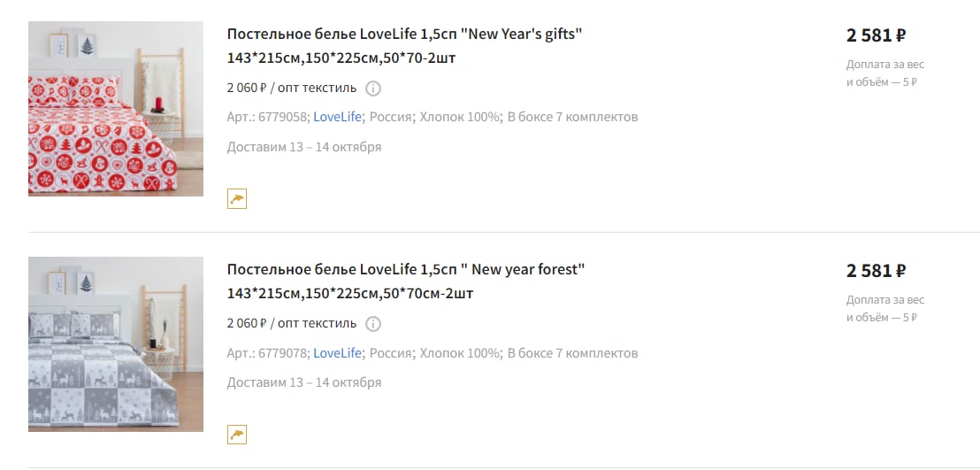Open the gray New year forest bedding photo
Screen dimensions: 980x470
point(116,344)
